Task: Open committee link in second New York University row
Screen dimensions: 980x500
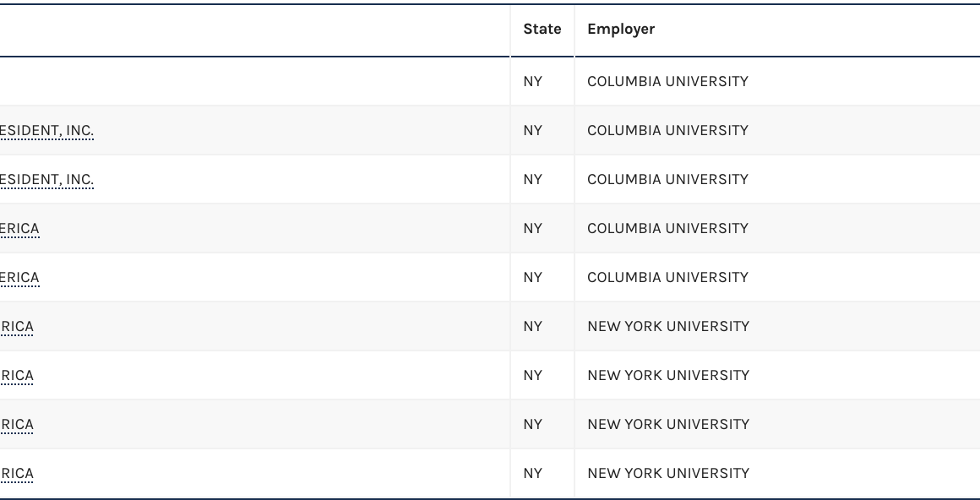Action: (x=17, y=375)
